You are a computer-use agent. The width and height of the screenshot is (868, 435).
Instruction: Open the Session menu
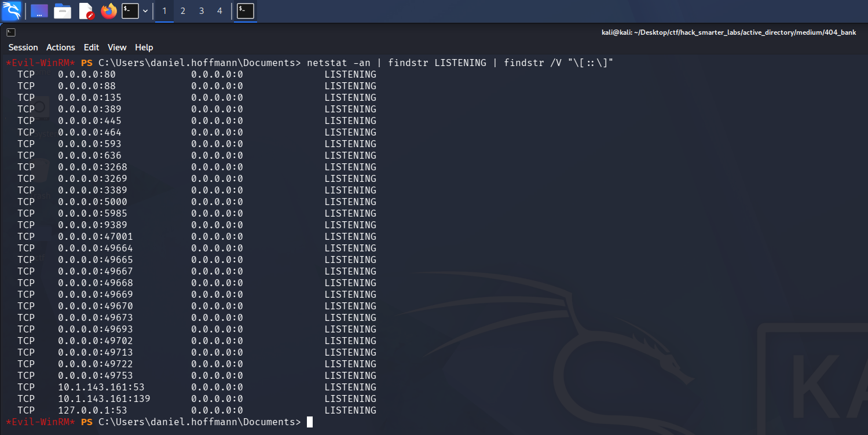(x=23, y=47)
